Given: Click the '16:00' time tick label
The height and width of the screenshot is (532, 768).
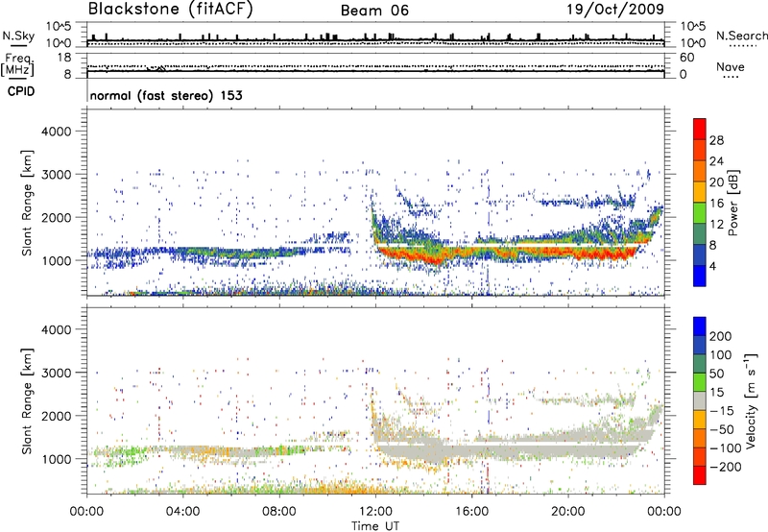Looking at the screenshot, I should point(471,512).
